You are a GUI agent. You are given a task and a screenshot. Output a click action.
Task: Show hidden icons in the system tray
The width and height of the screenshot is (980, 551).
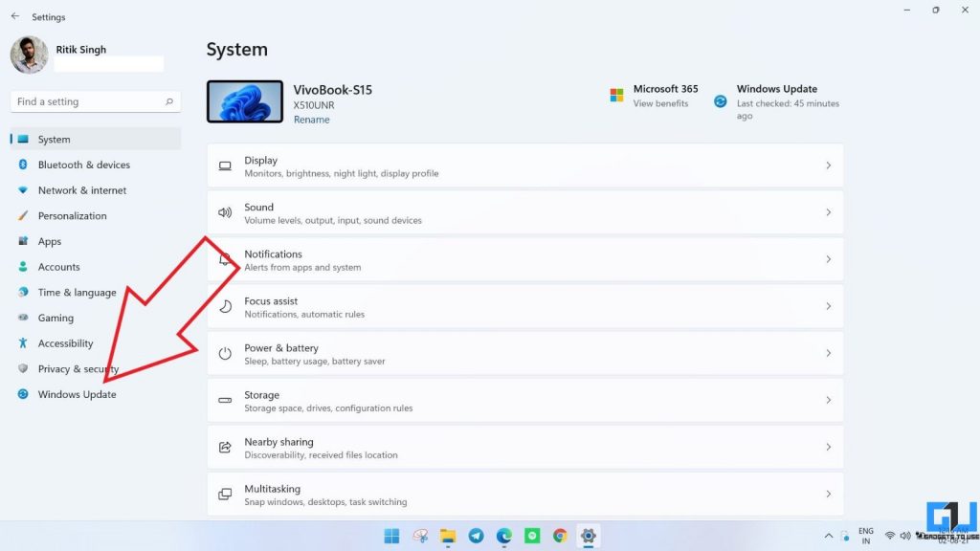(829, 536)
